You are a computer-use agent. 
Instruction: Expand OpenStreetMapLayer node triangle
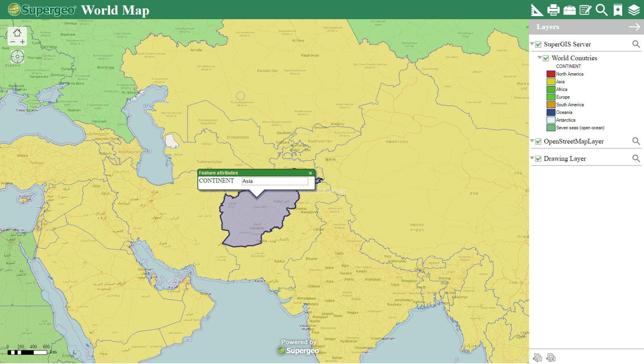click(x=532, y=141)
